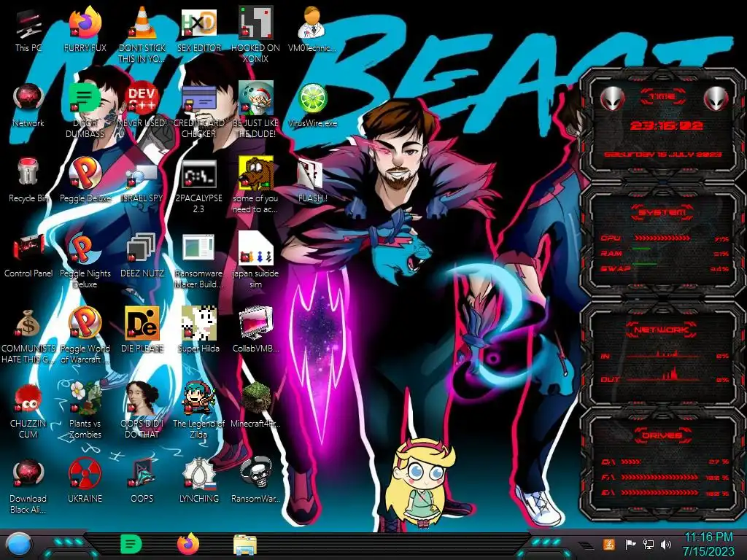The height and width of the screenshot is (560, 747).
Task: Click the CPU usage bar in the widget
Action: tap(662, 238)
